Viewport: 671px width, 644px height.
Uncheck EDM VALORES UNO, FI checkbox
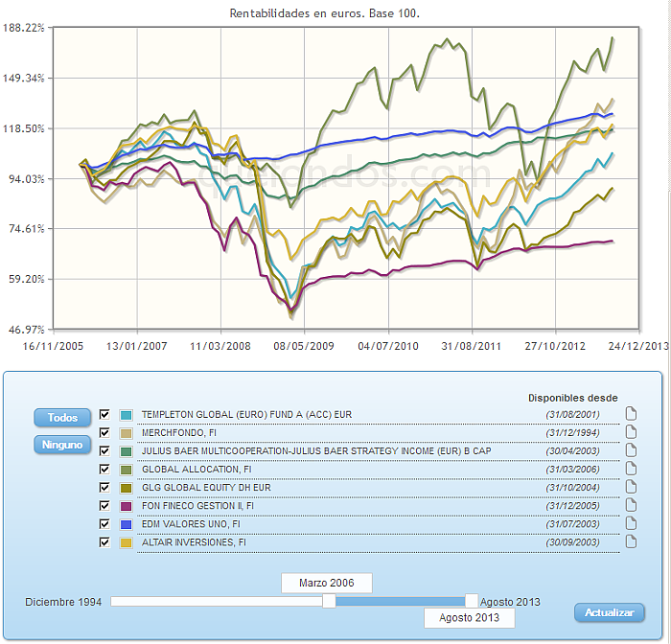pyautogui.click(x=104, y=524)
